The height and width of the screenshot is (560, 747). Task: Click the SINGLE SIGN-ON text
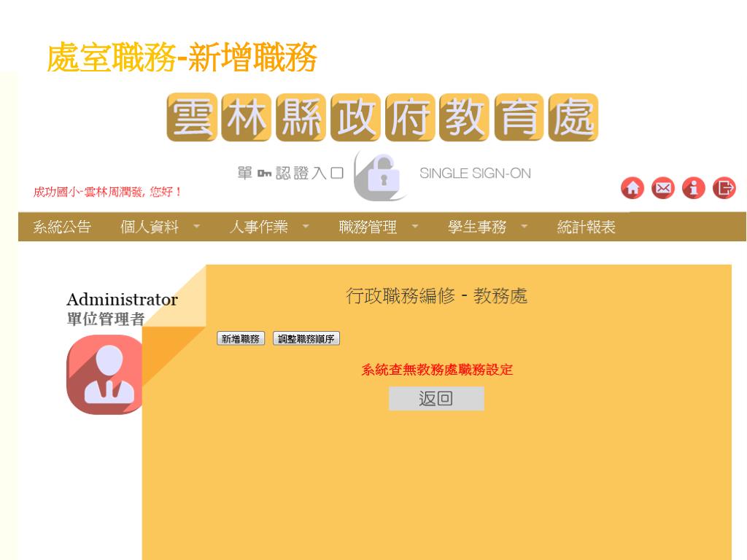[x=475, y=174]
